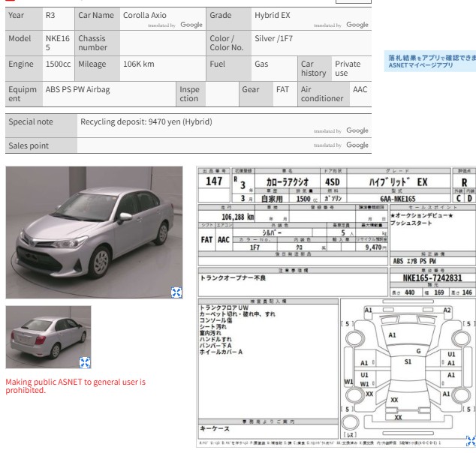The image size is (476, 453).
Task: Click lot number 147 on auction sheet
Action: pos(214,181)
